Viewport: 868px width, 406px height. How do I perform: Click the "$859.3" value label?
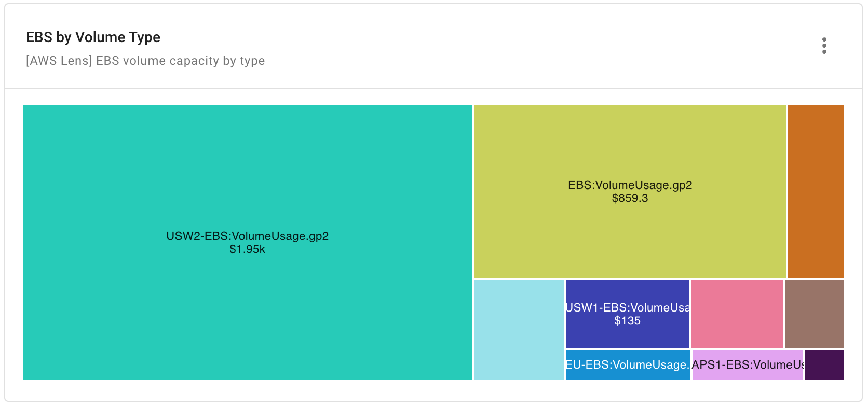coord(630,198)
